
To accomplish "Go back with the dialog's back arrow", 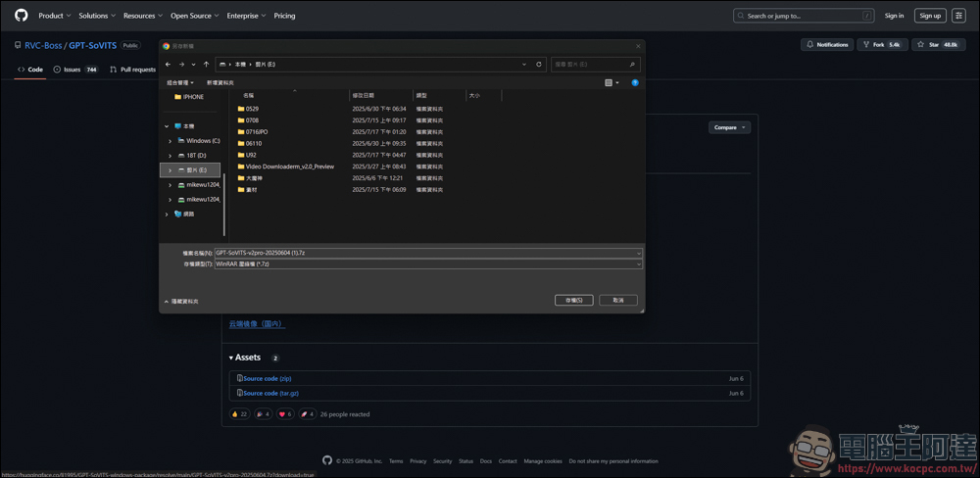I will coord(168,65).
